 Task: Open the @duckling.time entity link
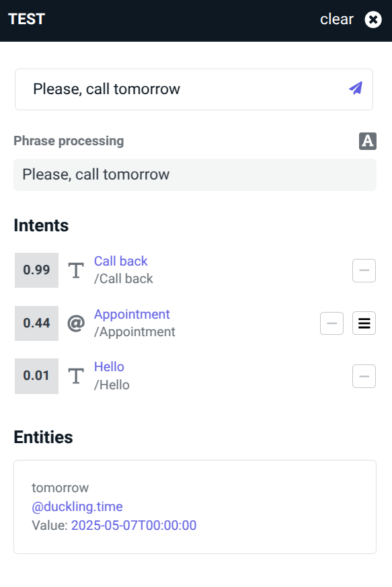(x=77, y=506)
